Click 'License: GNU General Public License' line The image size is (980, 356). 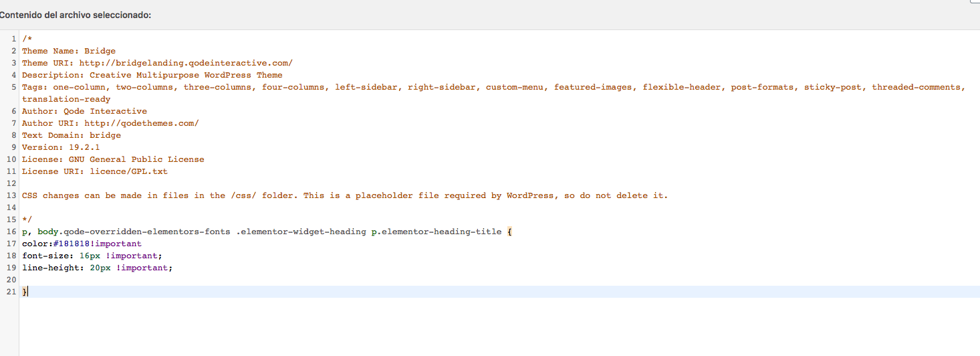click(113, 159)
